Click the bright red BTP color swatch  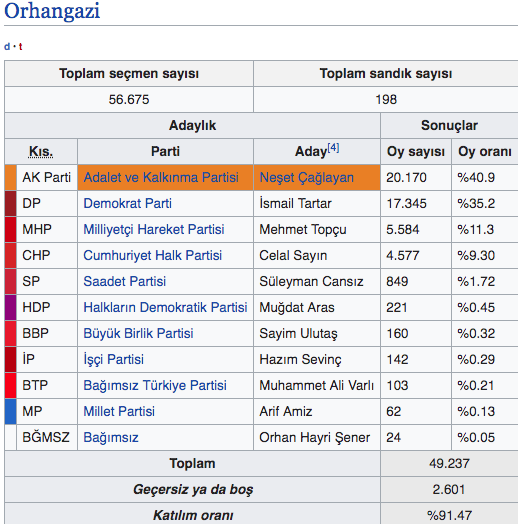point(11,385)
